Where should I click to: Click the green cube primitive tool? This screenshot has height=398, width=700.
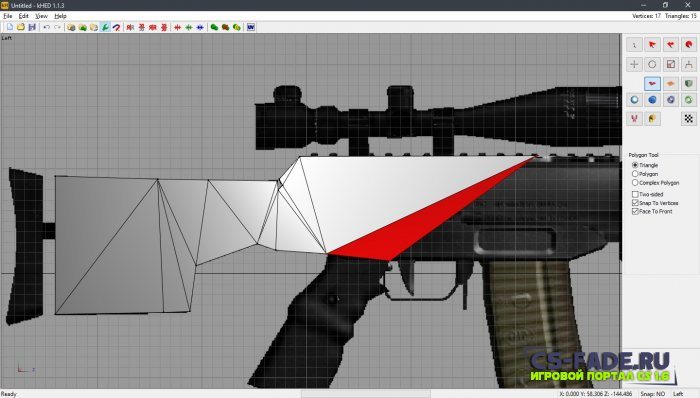tap(689, 83)
